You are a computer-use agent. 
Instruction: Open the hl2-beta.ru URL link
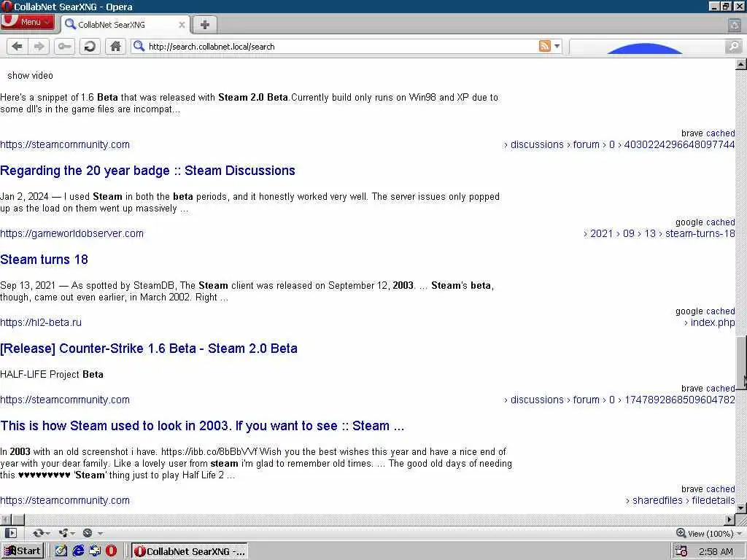[x=41, y=322]
